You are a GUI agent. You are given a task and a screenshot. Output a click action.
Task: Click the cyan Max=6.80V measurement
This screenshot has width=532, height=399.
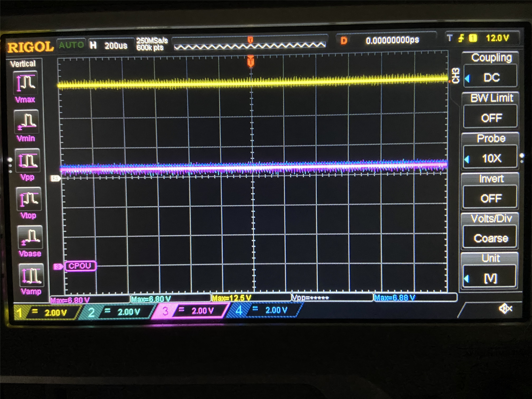[x=151, y=299]
